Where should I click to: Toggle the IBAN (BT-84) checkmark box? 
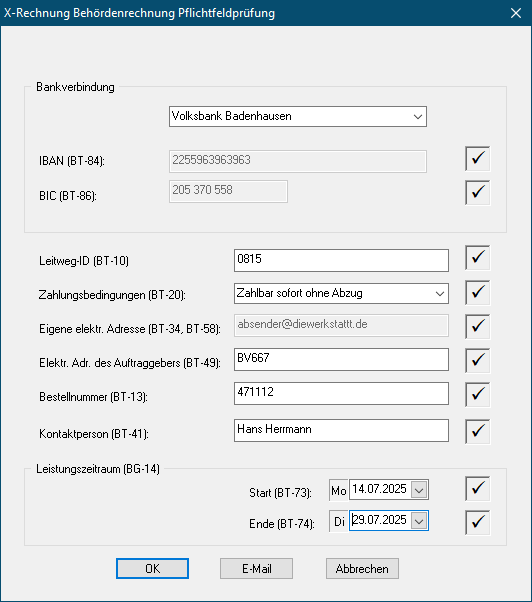(477, 159)
